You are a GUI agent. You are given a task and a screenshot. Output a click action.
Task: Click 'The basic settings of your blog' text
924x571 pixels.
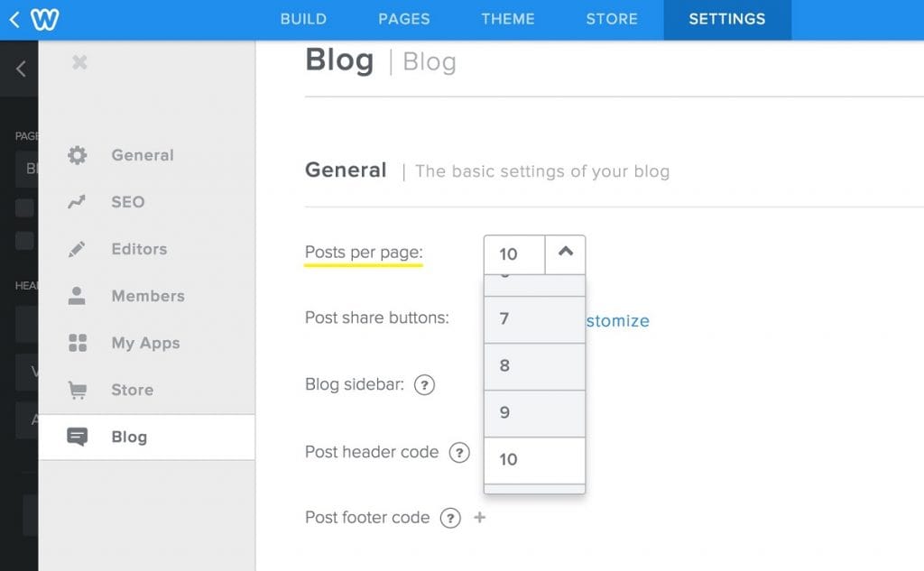[542, 171]
